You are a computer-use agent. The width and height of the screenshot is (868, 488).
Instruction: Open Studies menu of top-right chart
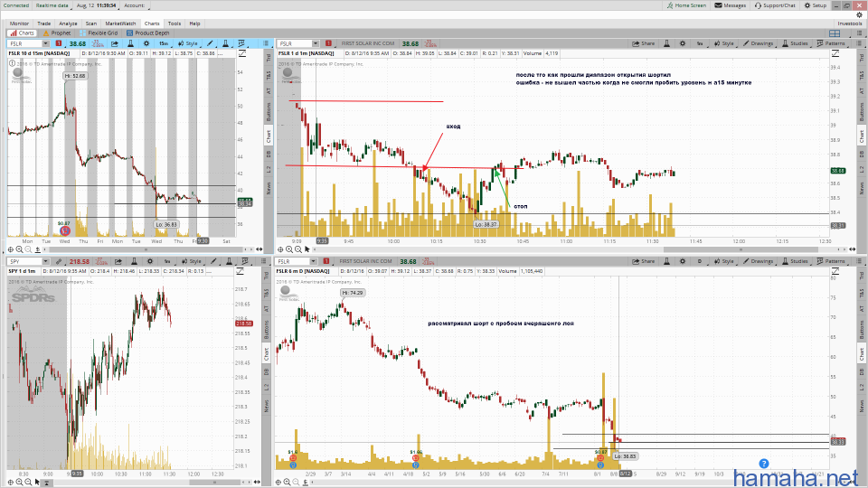tap(795, 43)
